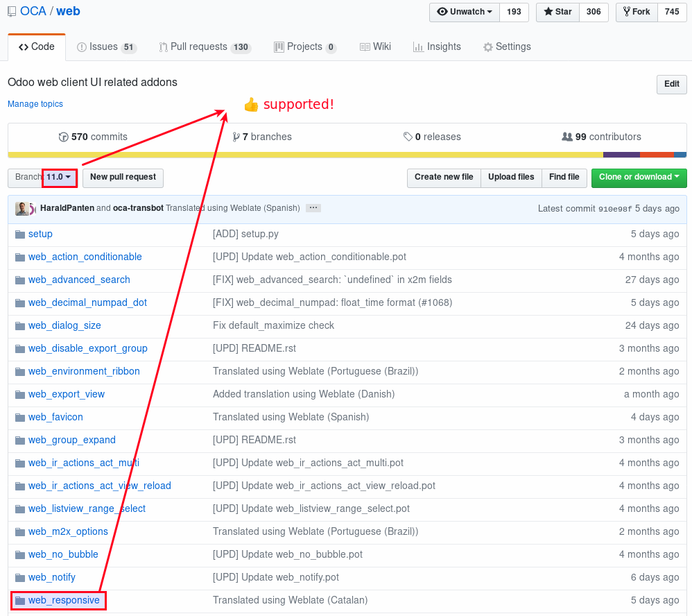The height and width of the screenshot is (616, 692).
Task: Open the Branch 11.0 selector
Action: coord(59,178)
